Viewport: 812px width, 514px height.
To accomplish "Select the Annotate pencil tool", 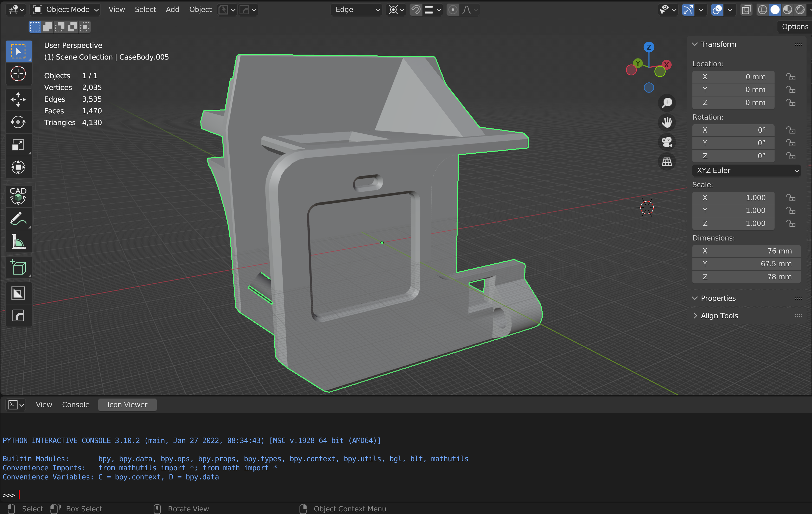I will pos(18,219).
